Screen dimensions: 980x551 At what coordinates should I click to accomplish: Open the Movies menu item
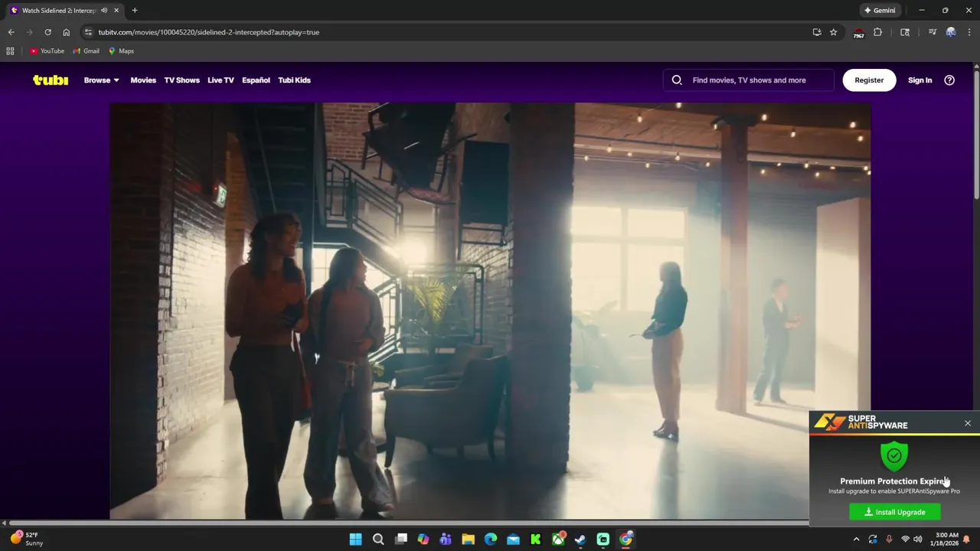[x=143, y=80]
